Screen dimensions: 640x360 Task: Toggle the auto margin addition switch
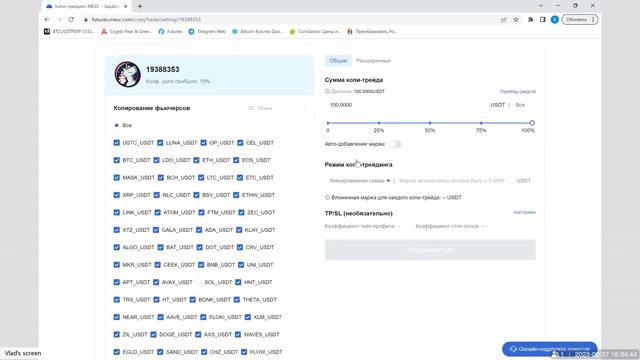[395, 144]
